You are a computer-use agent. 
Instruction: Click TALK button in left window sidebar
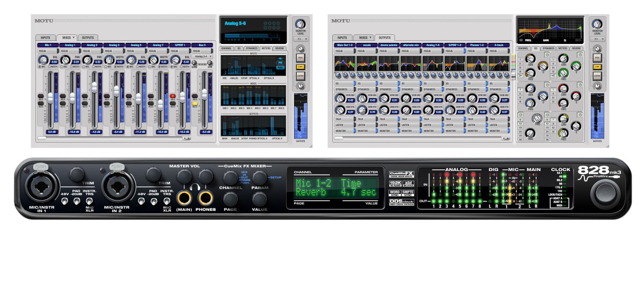point(300,57)
